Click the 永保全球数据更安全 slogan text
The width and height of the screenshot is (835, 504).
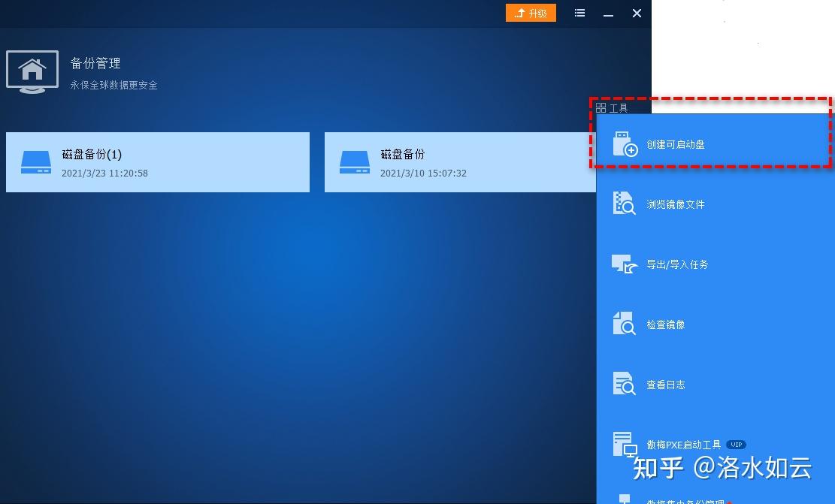(114, 85)
